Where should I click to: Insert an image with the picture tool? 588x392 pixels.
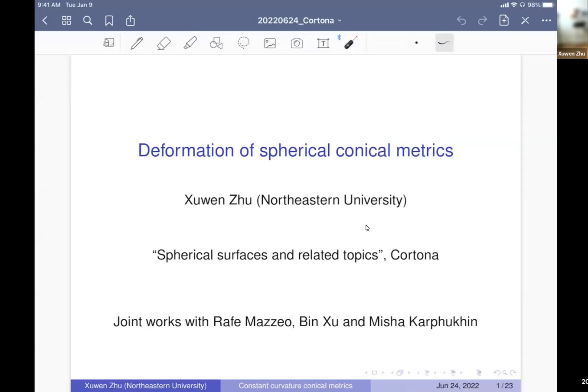pyautogui.click(x=270, y=43)
